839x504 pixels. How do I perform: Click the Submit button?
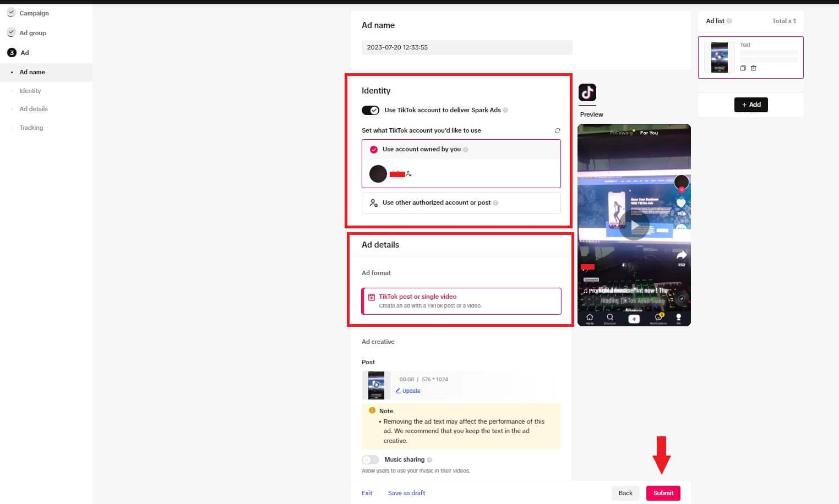click(663, 493)
